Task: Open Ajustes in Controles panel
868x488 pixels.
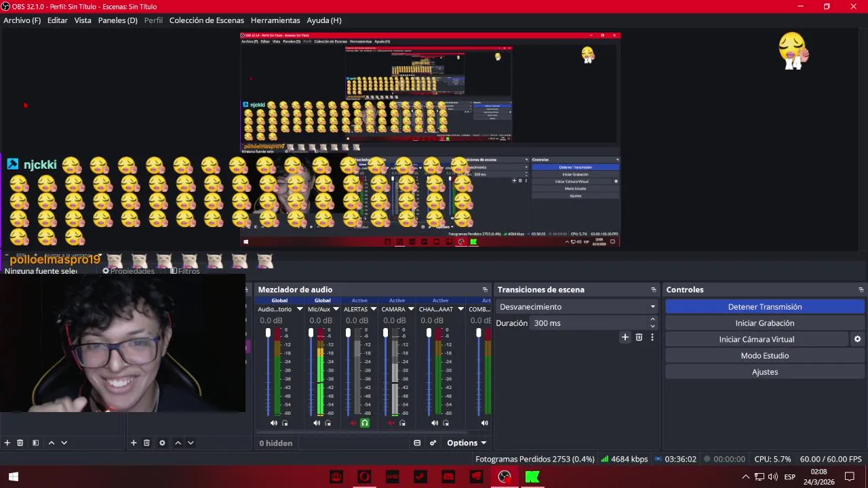Action: (x=765, y=372)
